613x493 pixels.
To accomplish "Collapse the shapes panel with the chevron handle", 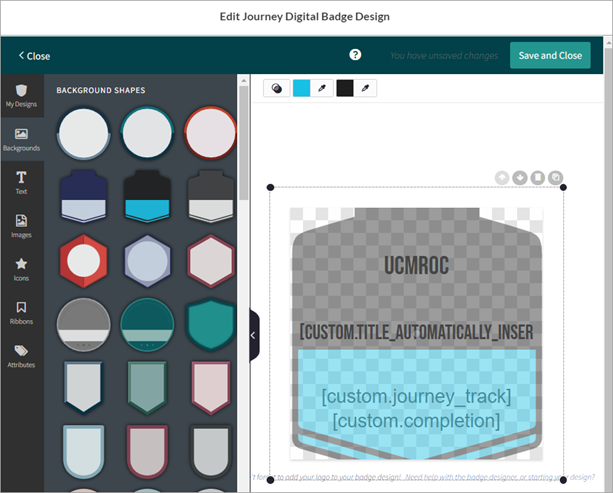I will [x=253, y=336].
